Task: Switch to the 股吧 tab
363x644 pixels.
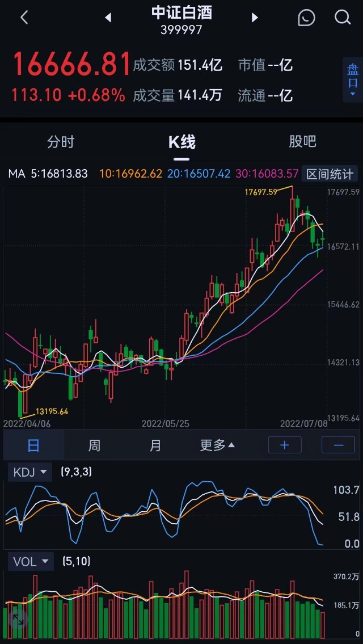Action: click(x=303, y=142)
